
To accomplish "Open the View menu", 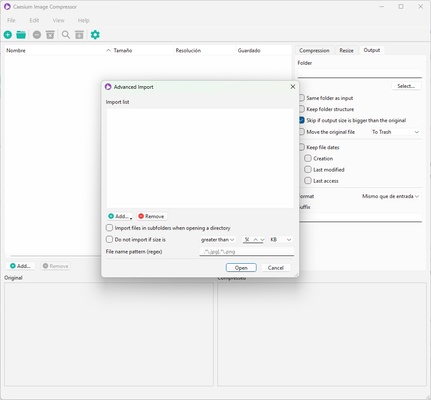I will click(58, 20).
